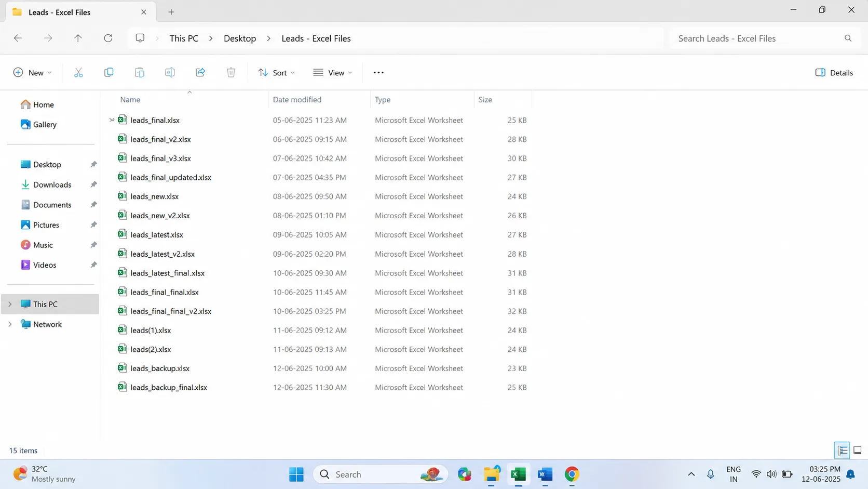Open the View dropdown
The width and height of the screenshot is (868, 489).
pos(333,73)
